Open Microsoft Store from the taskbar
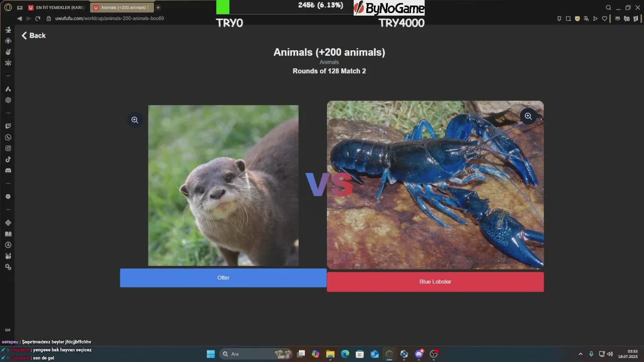The width and height of the screenshot is (644, 362). click(360, 354)
